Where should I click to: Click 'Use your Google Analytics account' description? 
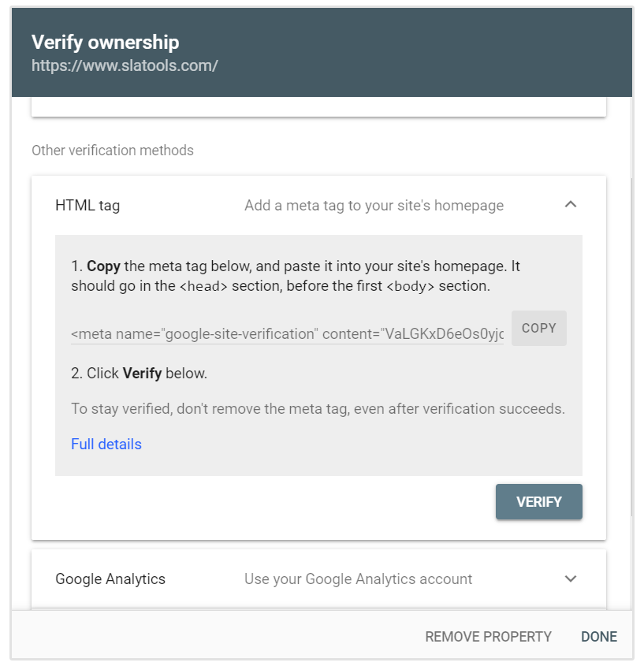pyautogui.click(x=358, y=579)
